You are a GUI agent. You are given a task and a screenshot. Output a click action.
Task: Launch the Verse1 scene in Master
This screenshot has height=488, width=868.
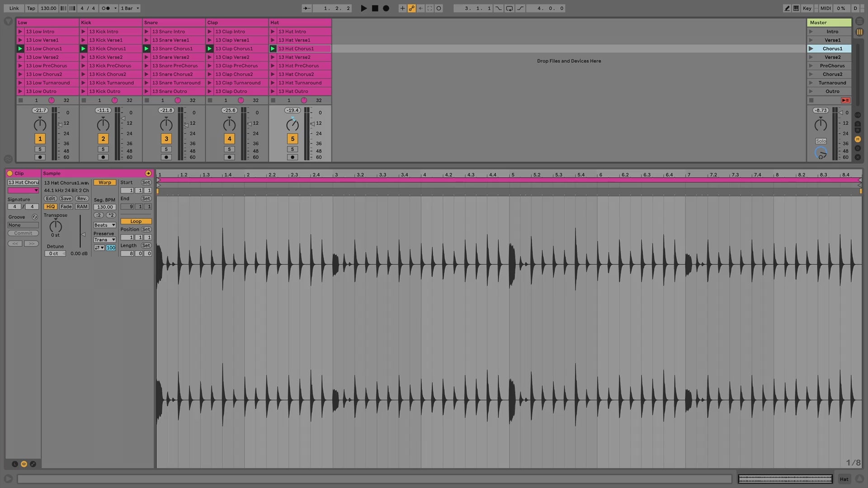tap(811, 40)
